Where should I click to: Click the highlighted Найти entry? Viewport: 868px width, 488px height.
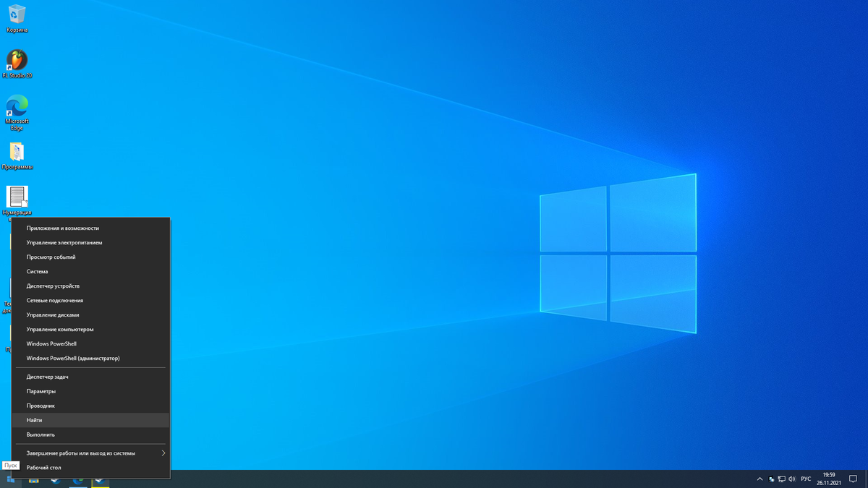click(x=91, y=420)
